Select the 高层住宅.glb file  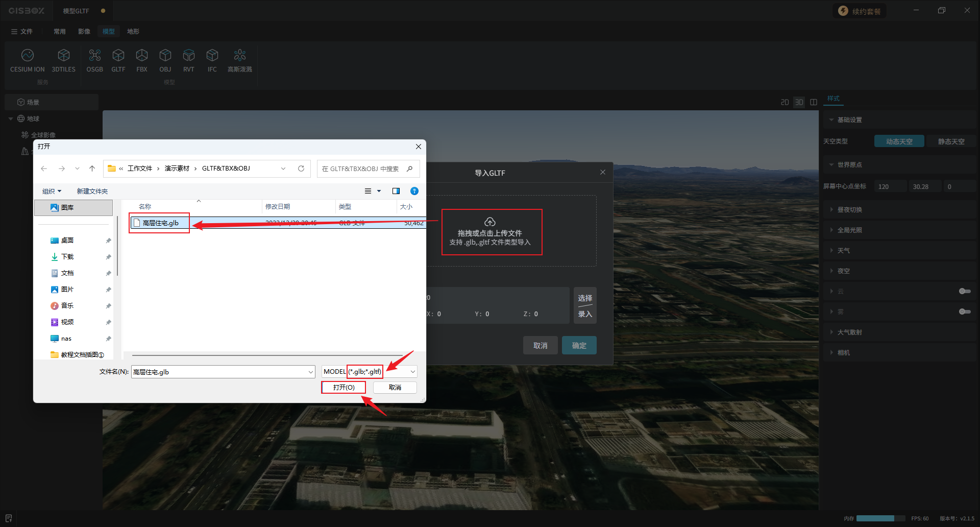pos(160,223)
